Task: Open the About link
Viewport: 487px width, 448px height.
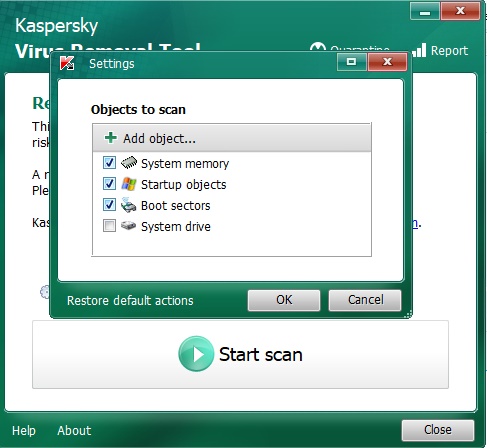Action: click(x=74, y=431)
